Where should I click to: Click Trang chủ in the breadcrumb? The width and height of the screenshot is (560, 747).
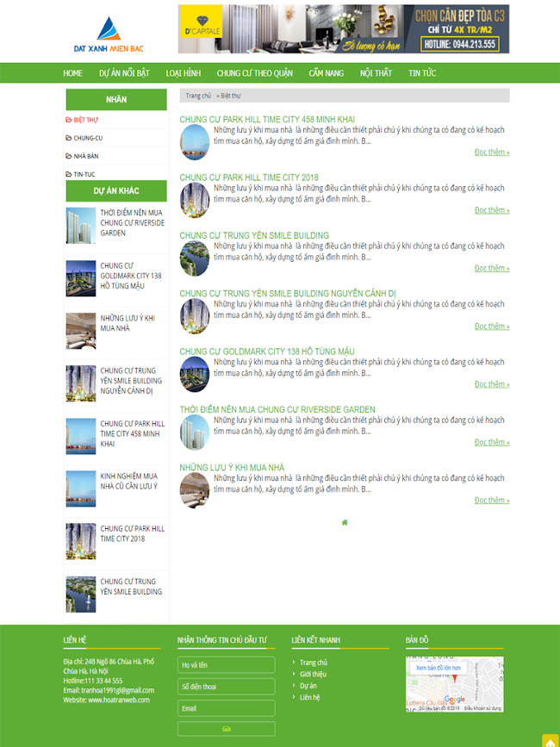point(198,96)
